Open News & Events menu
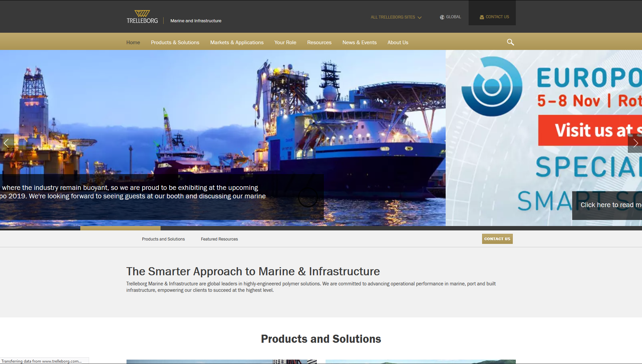The image size is (642, 364). coord(360,43)
